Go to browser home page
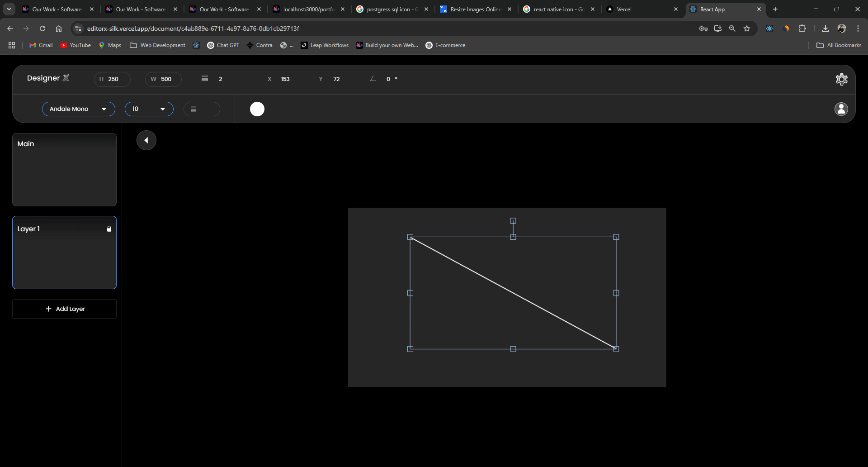This screenshot has height=467, width=868. click(x=59, y=29)
